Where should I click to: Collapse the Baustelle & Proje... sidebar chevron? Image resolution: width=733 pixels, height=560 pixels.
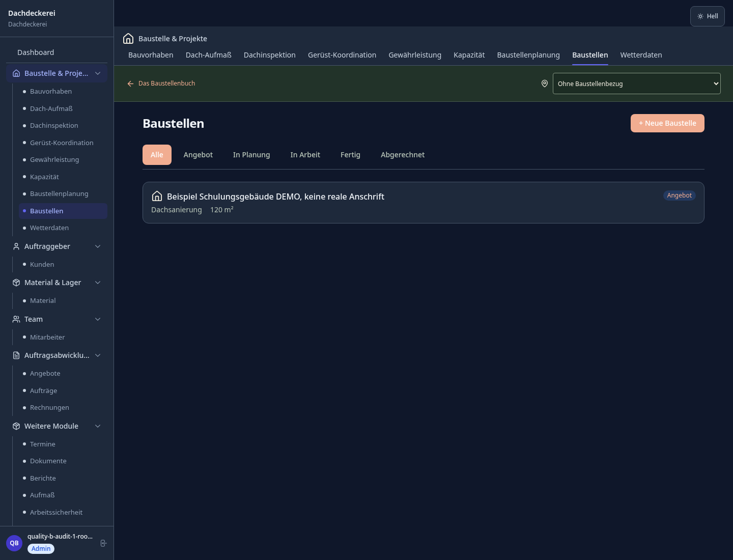pos(98,73)
